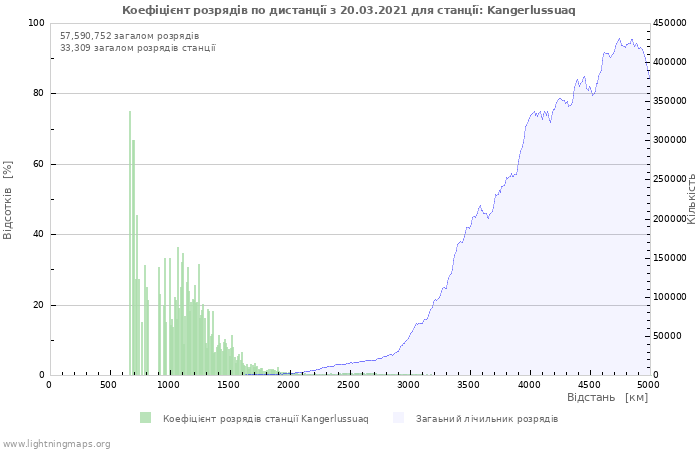Click the lavender legend swatch for total counter
700x450 pixels.
[x=399, y=418]
